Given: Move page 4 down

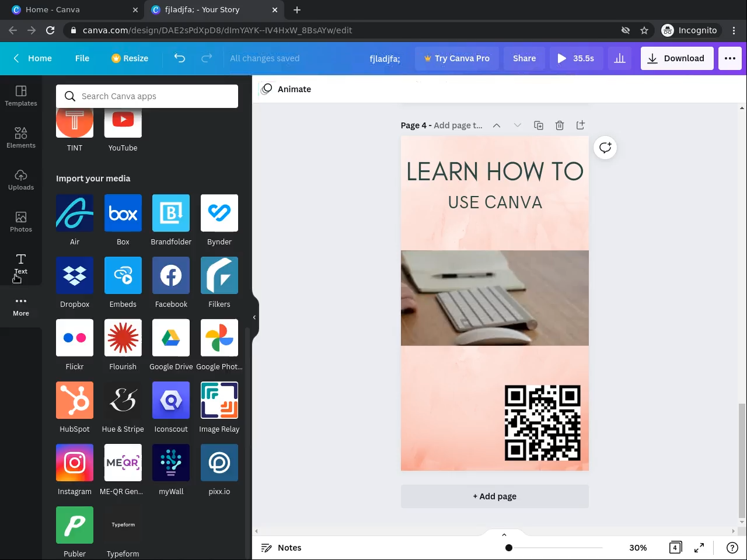Looking at the screenshot, I should 517,125.
